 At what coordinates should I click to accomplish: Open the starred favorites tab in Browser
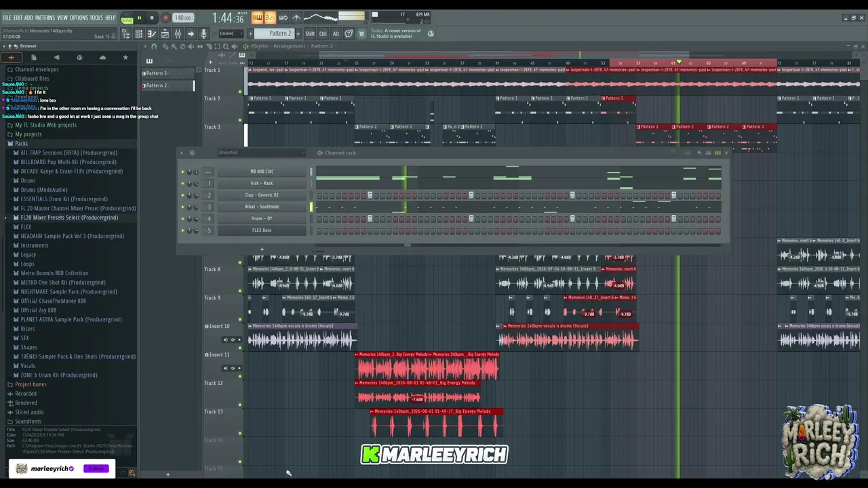point(125,58)
